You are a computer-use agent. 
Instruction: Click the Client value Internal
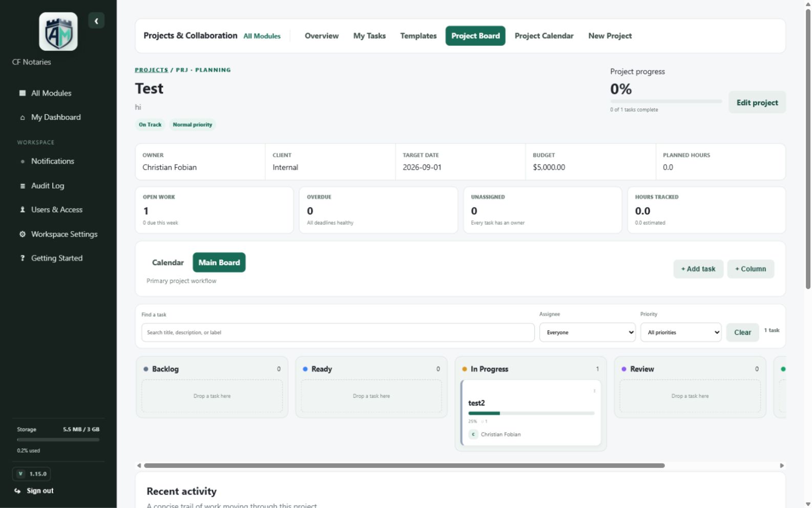coord(285,168)
